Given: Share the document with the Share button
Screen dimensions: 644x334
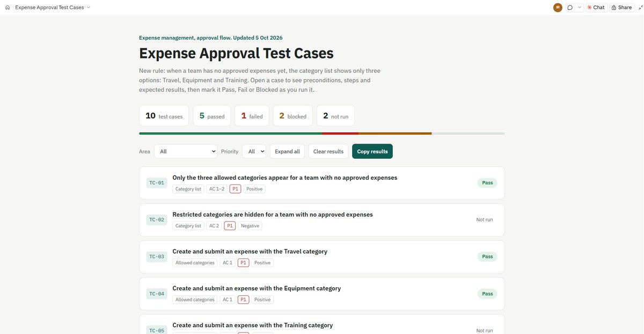Looking at the screenshot, I should [x=621, y=8].
